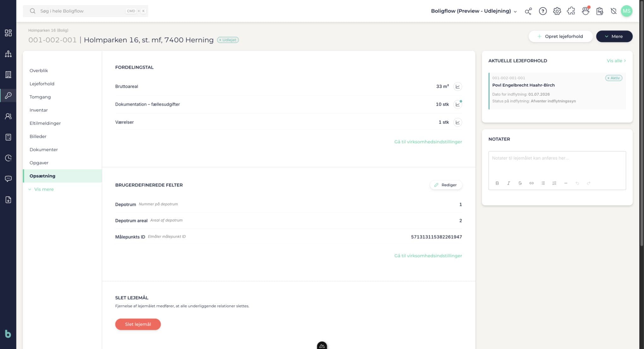This screenshot has width=644, height=349.
Task: Click the Søg i hele Boligflow search field
Action: (86, 11)
